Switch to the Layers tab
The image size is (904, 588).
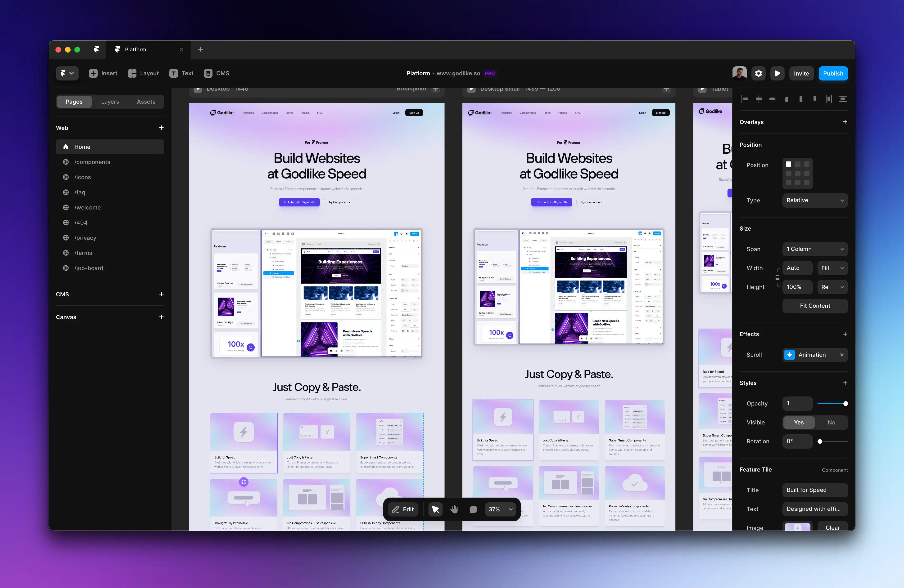coord(110,102)
